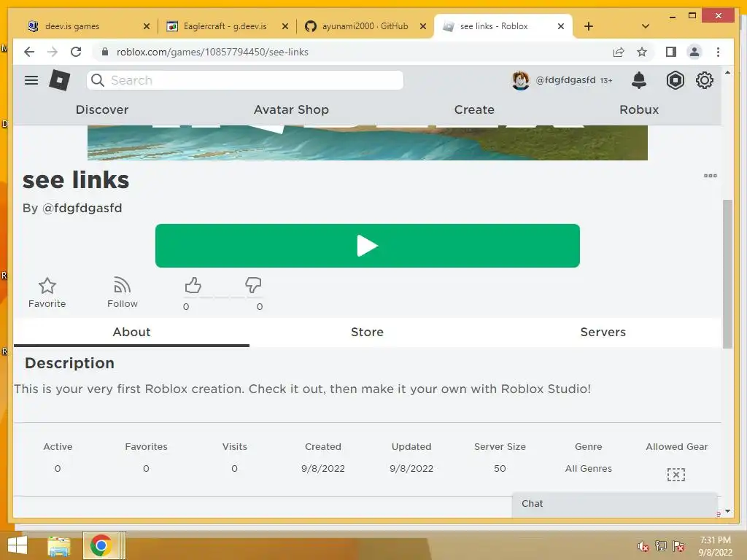Open the Roblox hamburger navigation menu
The image size is (747, 560).
click(31, 80)
